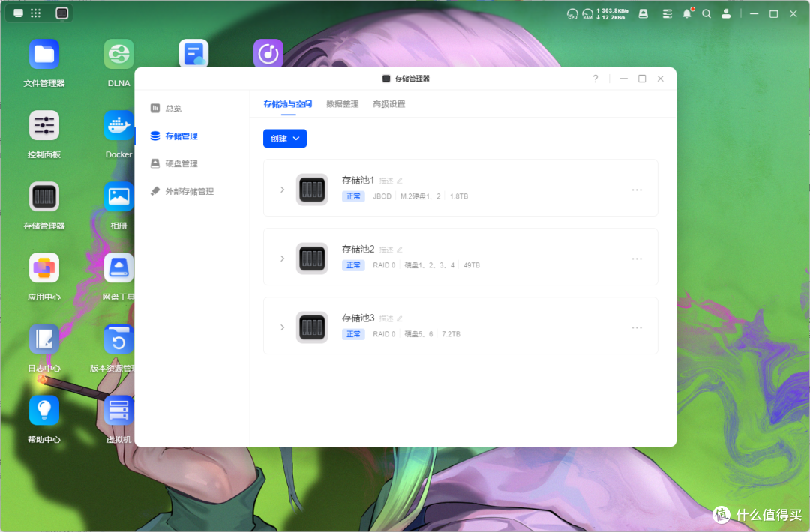Open the 版本资源管理 desktop icon
This screenshot has width=810, height=532.
118,339
